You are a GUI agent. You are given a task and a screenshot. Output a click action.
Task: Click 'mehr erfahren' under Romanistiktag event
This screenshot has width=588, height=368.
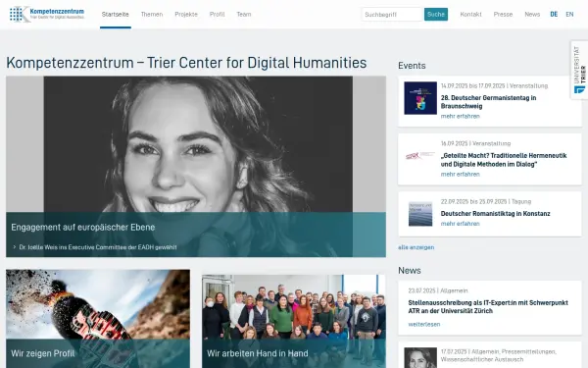tap(461, 224)
